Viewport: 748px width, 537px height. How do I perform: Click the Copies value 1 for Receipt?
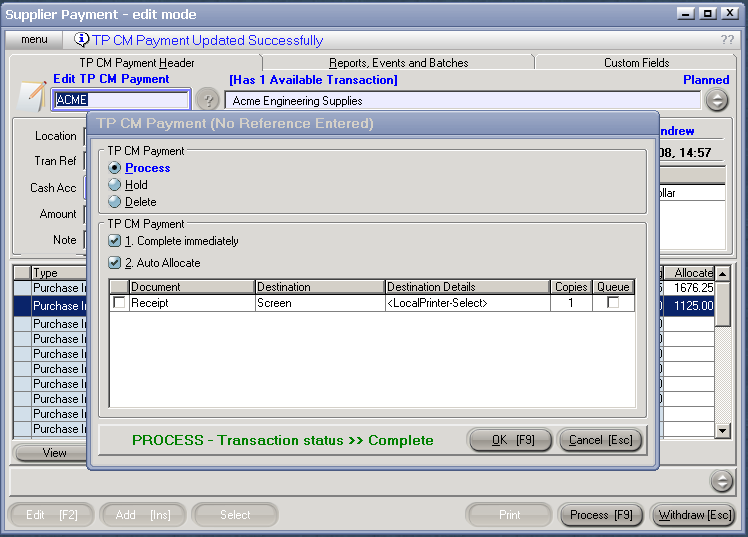point(571,303)
